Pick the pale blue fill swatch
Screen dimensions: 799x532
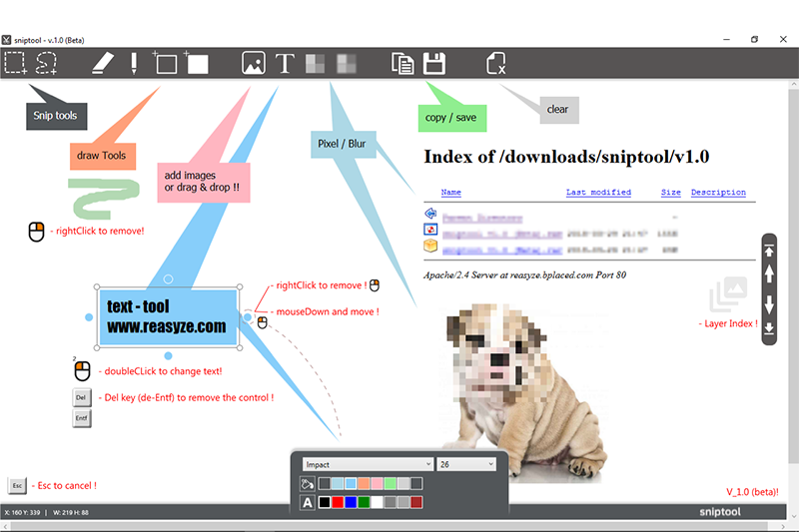(x=338, y=483)
